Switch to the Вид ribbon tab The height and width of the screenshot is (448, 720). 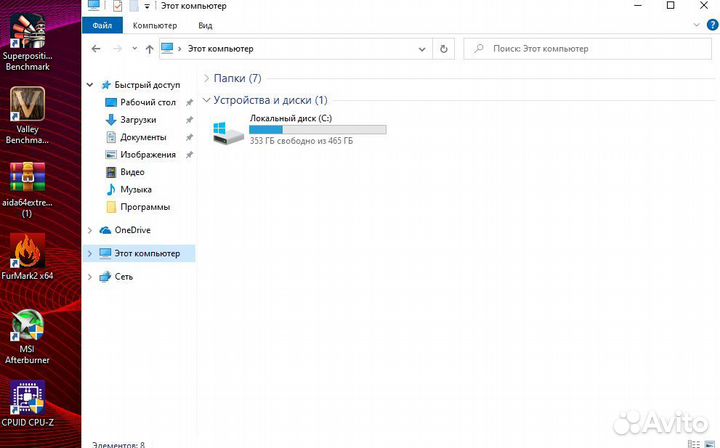pos(205,24)
